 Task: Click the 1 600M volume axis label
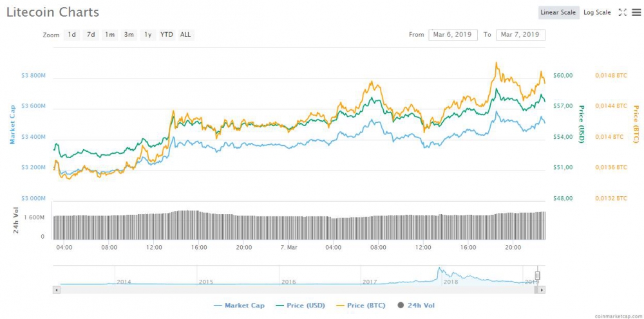coord(35,217)
